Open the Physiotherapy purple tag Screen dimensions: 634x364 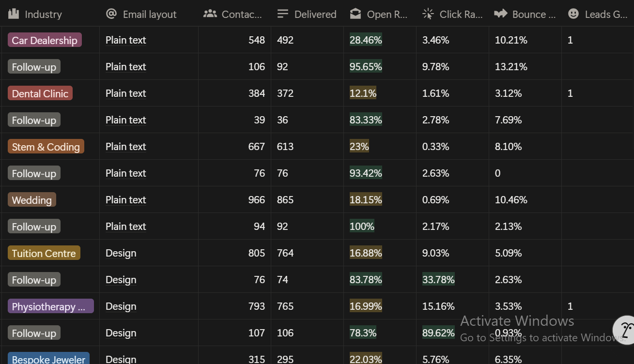click(51, 306)
